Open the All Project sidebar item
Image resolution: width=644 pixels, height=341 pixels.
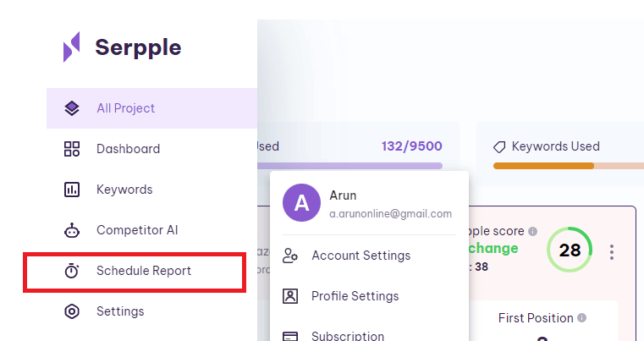[151, 108]
